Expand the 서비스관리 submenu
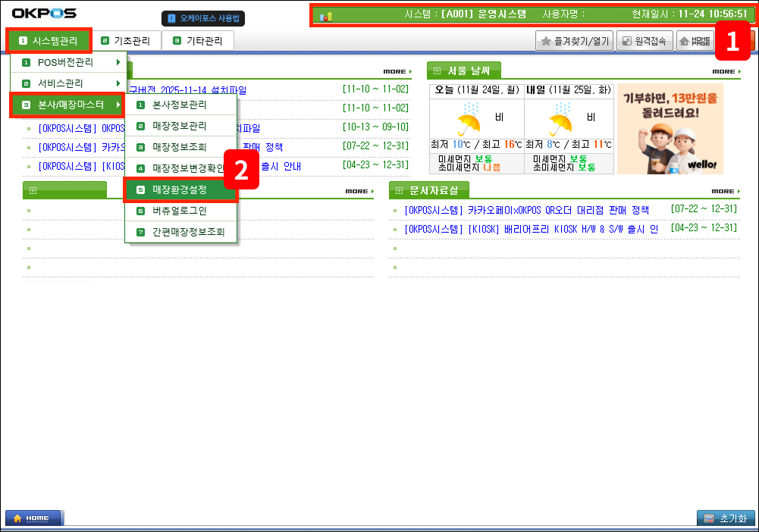This screenshot has width=759, height=532. (68, 83)
